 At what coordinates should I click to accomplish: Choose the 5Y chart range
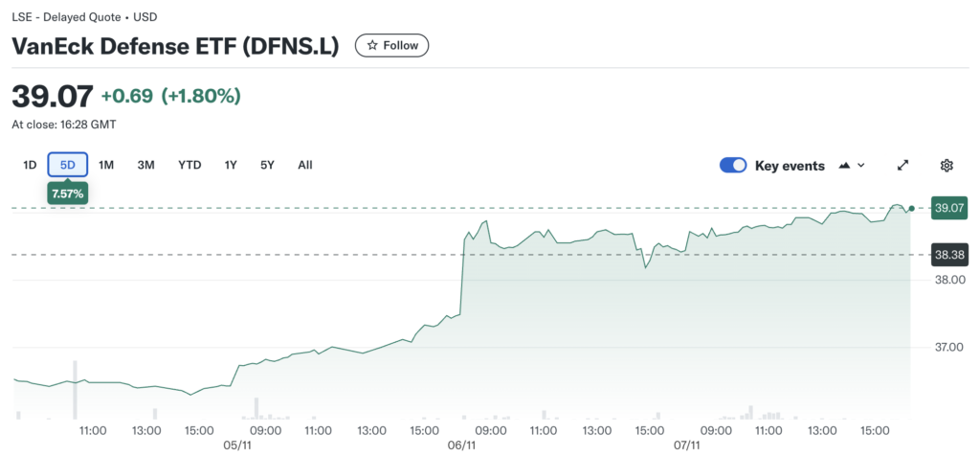(x=267, y=165)
